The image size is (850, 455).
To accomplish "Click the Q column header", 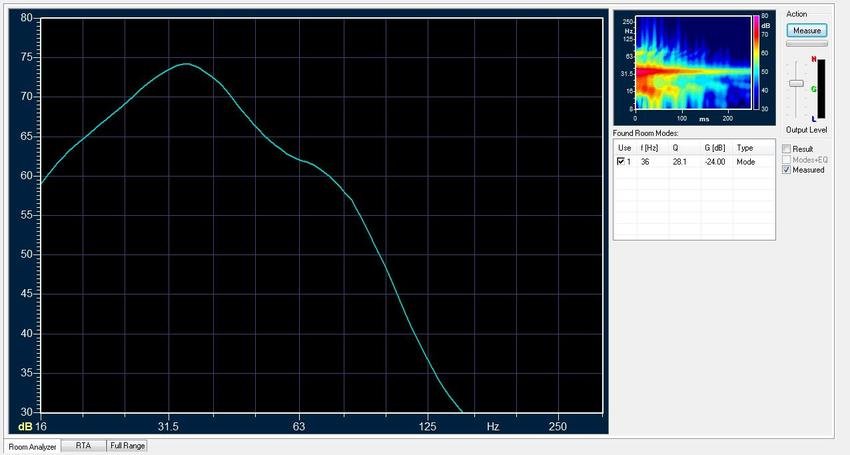I will 685,148.
